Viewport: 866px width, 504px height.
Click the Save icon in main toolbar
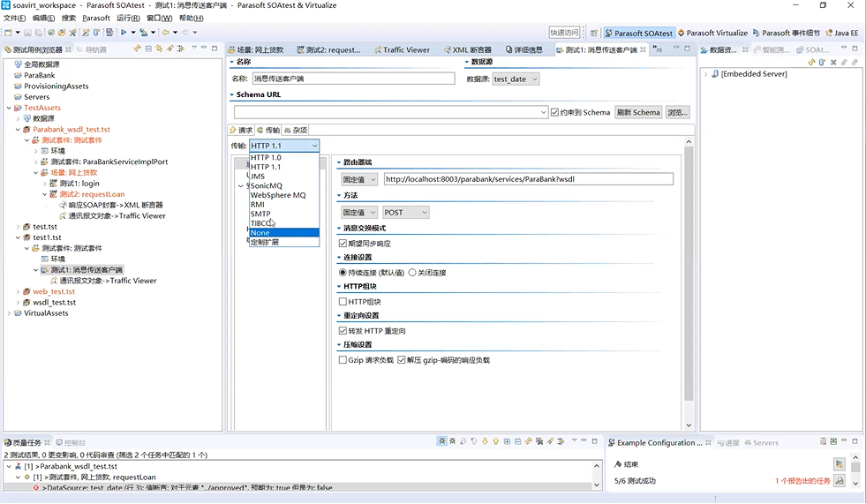29,33
